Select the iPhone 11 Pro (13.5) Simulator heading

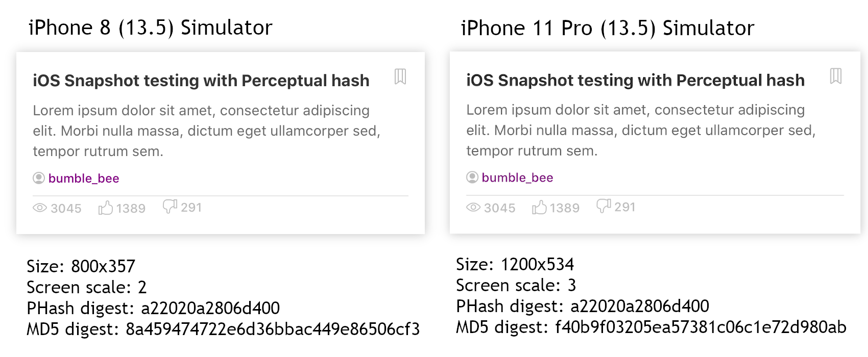point(607,28)
